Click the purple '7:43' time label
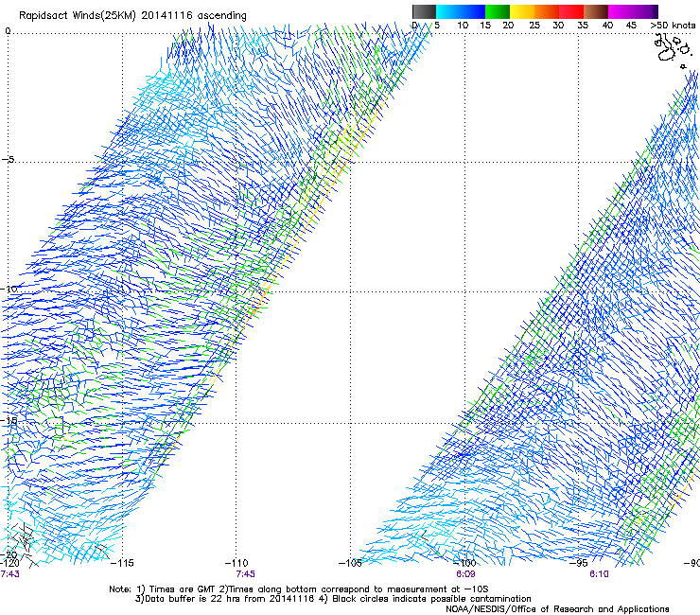The width and height of the screenshot is (700, 615). 9,574
